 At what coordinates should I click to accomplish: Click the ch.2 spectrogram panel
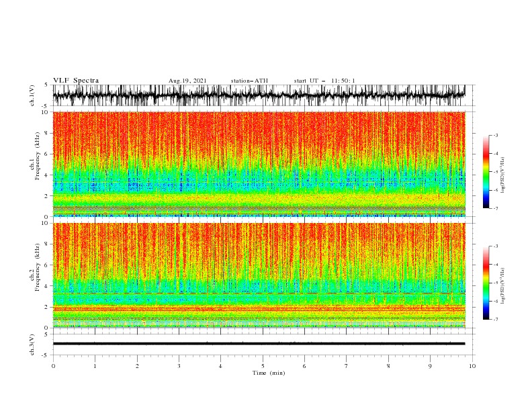coord(259,275)
